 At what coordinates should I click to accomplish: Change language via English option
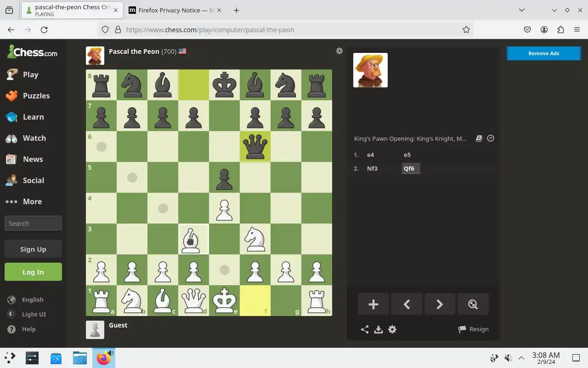[x=32, y=299]
